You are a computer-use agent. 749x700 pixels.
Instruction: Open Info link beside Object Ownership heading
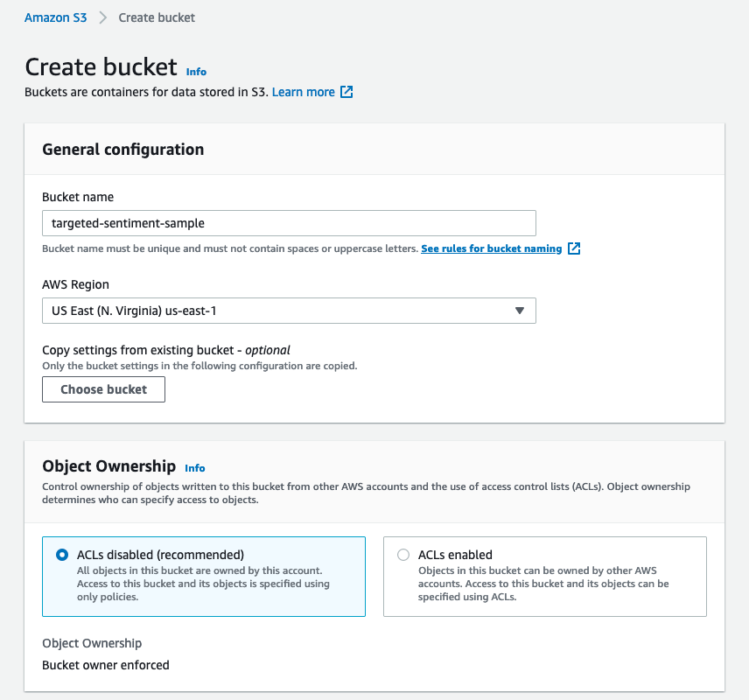tap(195, 468)
